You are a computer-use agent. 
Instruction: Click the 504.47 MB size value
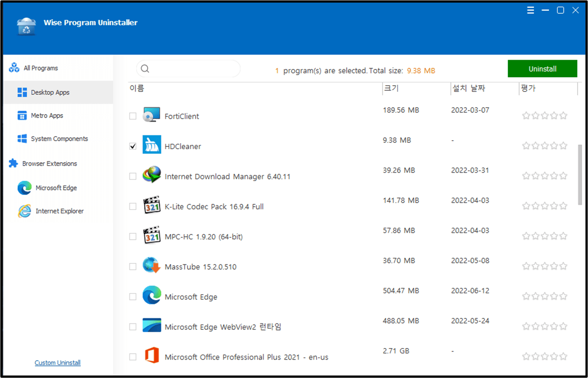[401, 291]
